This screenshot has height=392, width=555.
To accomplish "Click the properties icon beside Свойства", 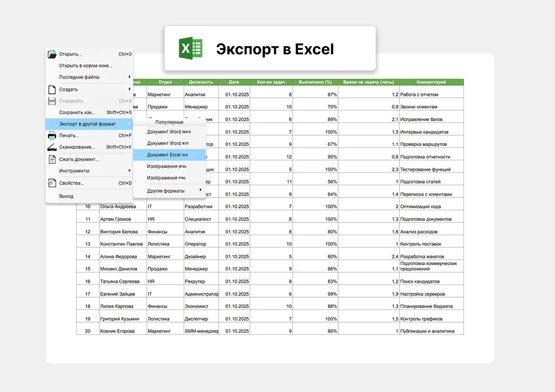I will point(52,183).
